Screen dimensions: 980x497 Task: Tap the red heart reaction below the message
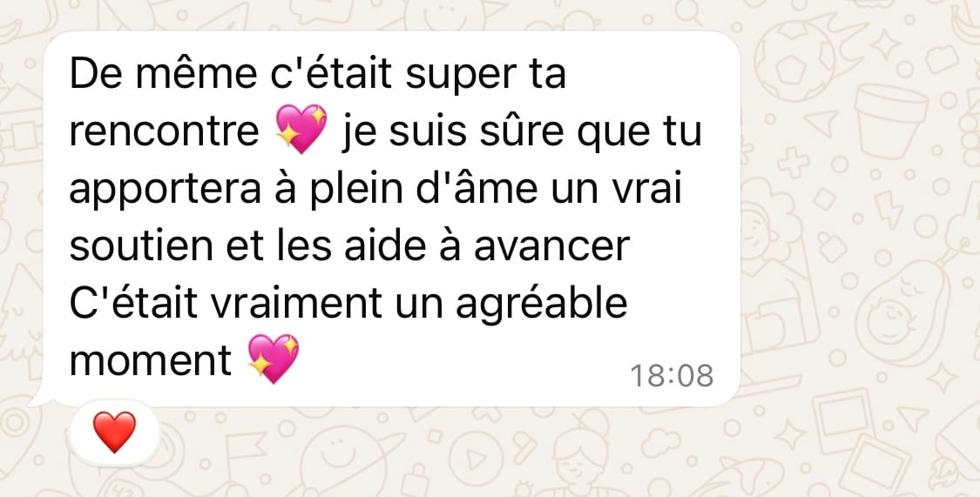pos(114,432)
